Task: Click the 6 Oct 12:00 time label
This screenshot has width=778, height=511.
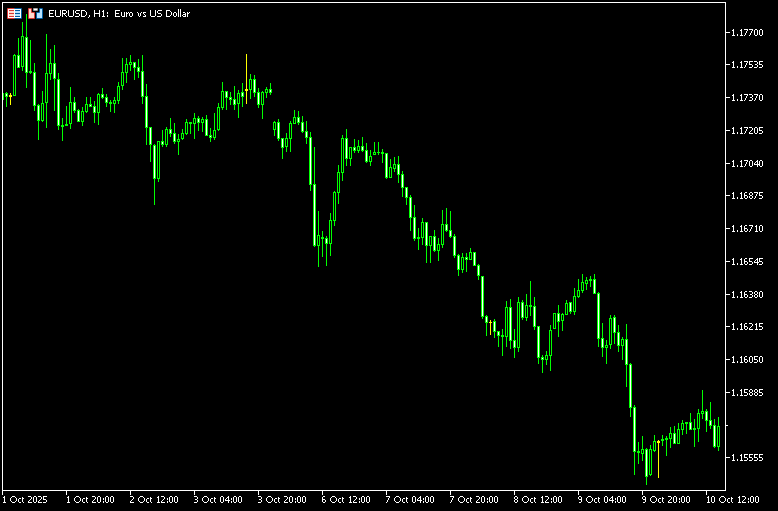Action: tap(347, 498)
